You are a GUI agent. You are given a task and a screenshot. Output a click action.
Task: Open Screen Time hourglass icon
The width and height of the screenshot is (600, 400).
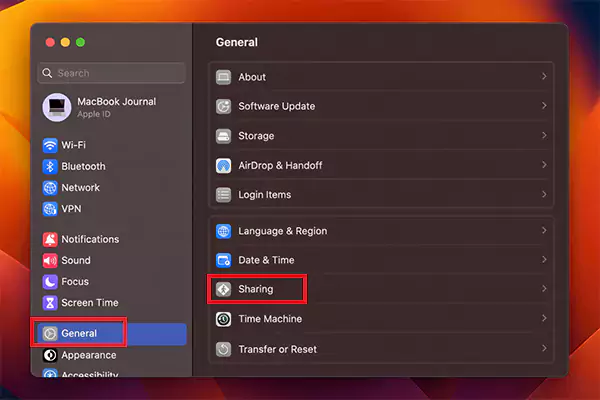50,303
